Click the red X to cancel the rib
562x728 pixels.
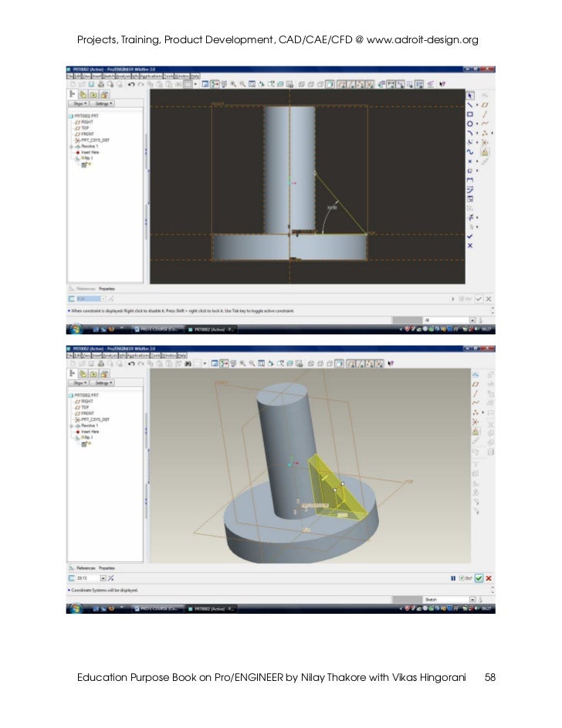pyautogui.click(x=489, y=578)
